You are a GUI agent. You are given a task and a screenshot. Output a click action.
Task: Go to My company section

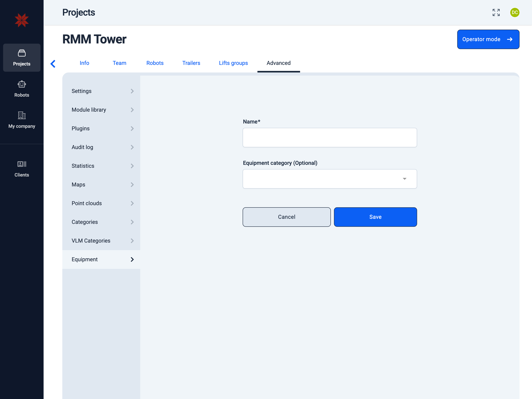(x=22, y=120)
